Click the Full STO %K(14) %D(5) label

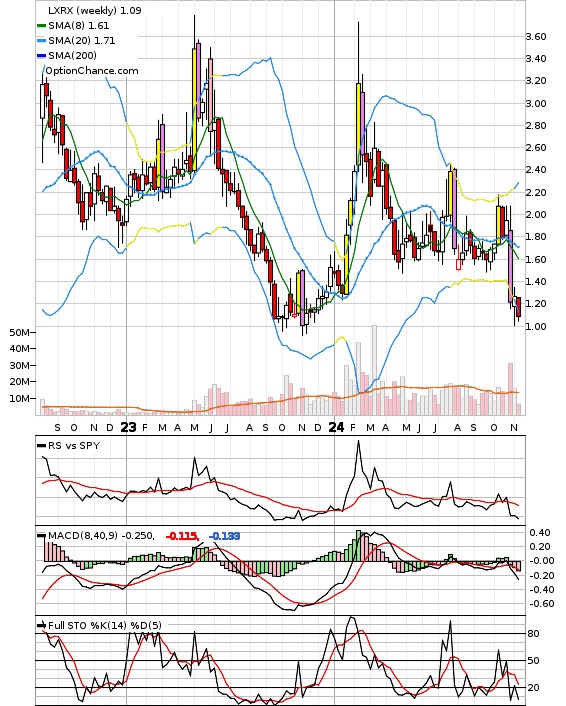click(x=104, y=625)
